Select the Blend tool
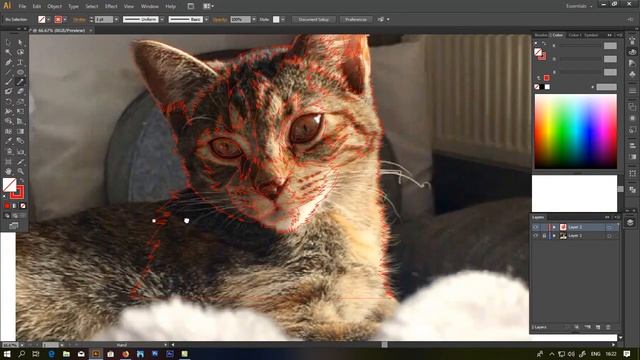640x360 pixels. coord(20,141)
